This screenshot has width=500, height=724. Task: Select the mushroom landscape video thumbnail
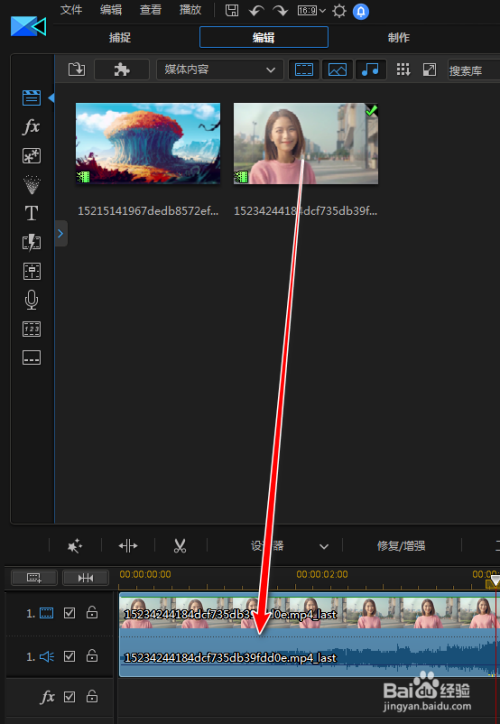point(148,143)
